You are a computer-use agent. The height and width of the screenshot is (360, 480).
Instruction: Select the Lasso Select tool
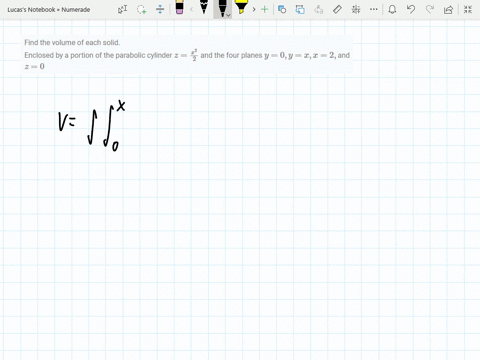tap(141, 9)
